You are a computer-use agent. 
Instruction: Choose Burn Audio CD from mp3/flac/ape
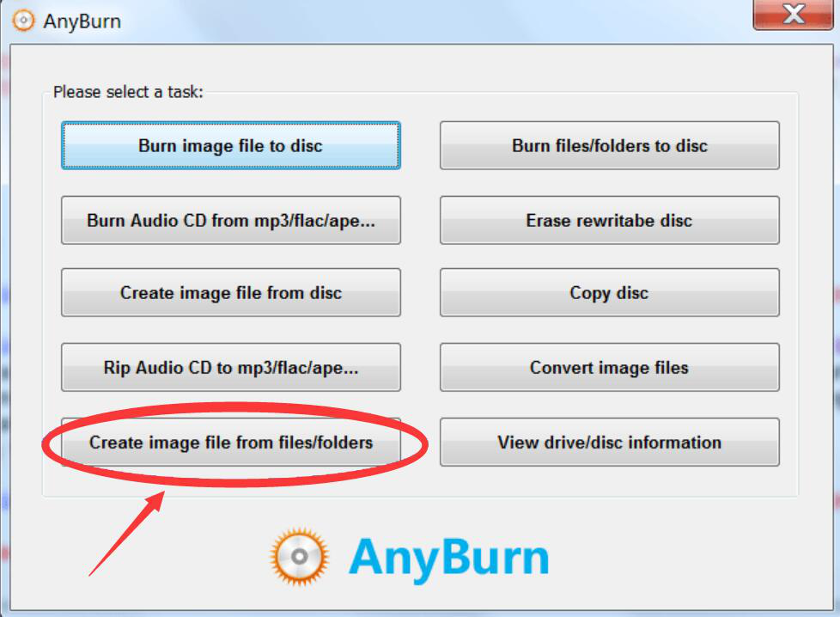click(231, 220)
